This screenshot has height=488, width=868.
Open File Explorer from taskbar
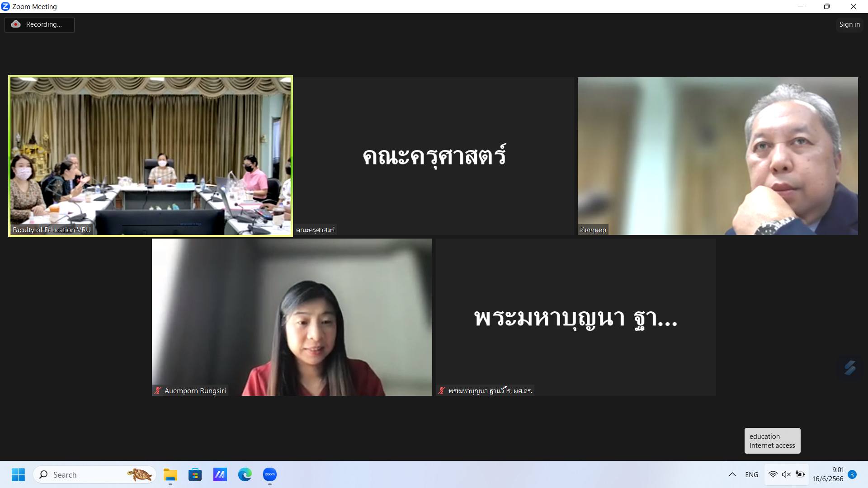coord(170,474)
